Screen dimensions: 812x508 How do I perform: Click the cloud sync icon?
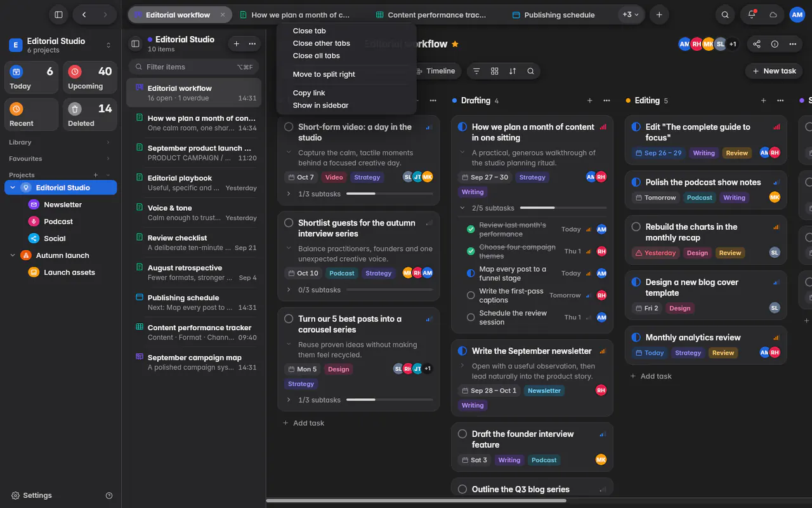click(773, 15)
